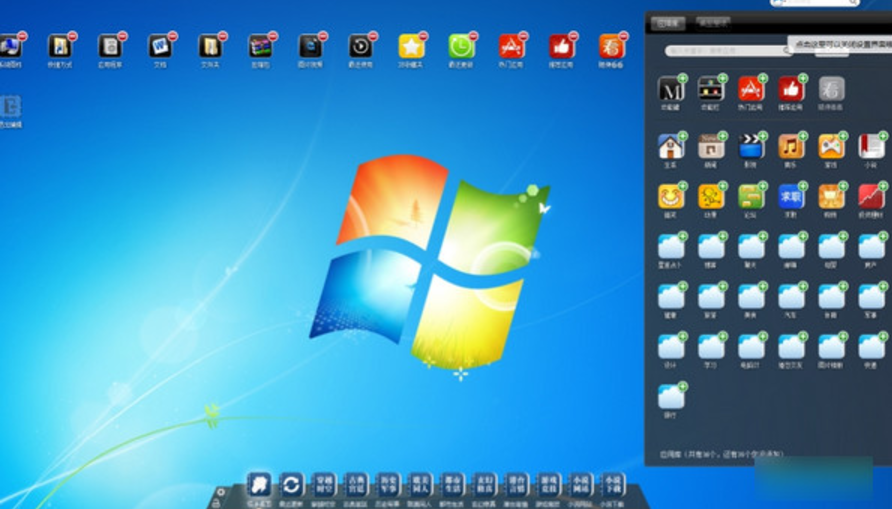Open the yellow star icon on desktop

click(410, 46)
